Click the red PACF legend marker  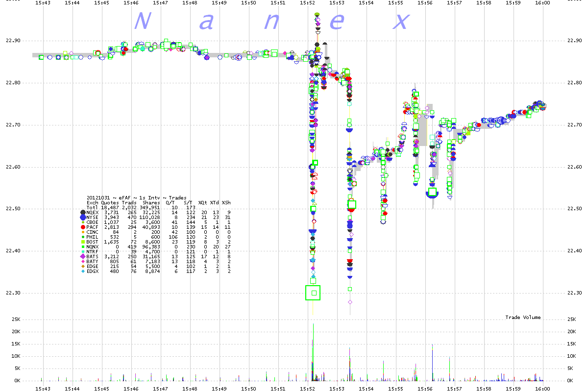pyautogui.click(x=83, y=227)
